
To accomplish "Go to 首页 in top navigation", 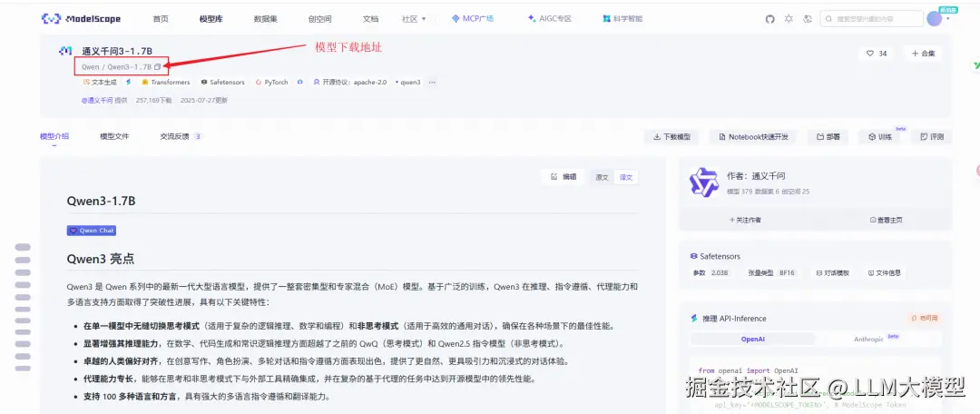I will coord(161,19).
